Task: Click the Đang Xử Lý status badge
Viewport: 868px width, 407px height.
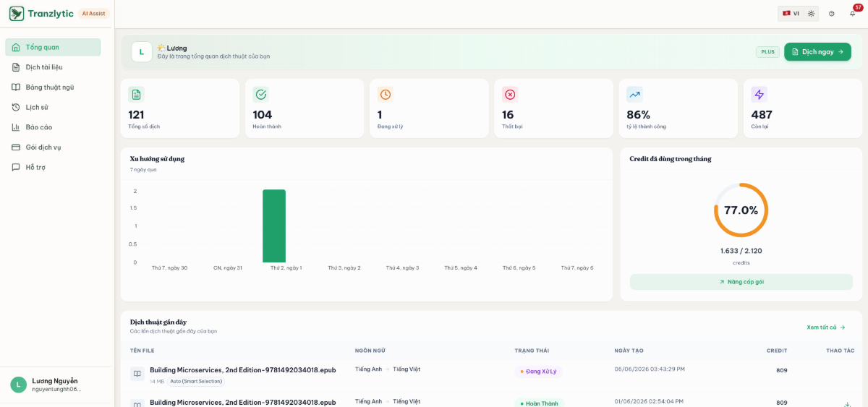Action: [x=538, y=372]
